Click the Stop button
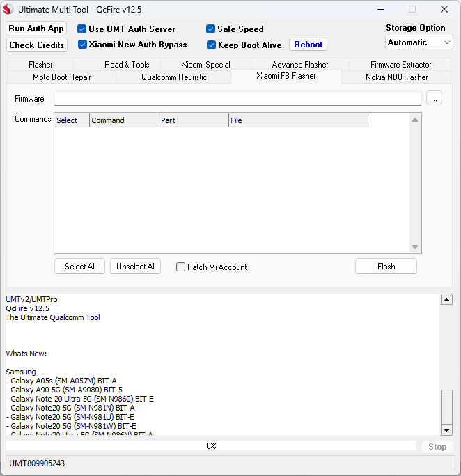The height and width of the screenshot is (476, 461). point(437,447)
